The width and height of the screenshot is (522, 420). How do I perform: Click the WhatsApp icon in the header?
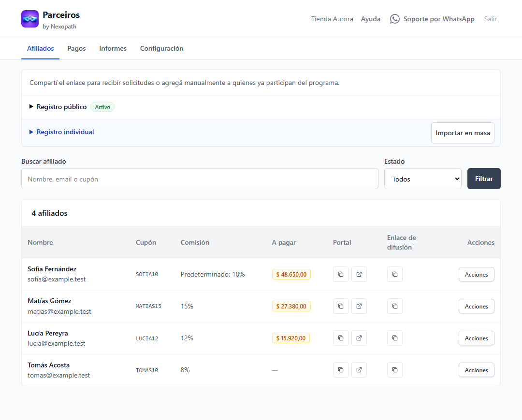point(394,19)
